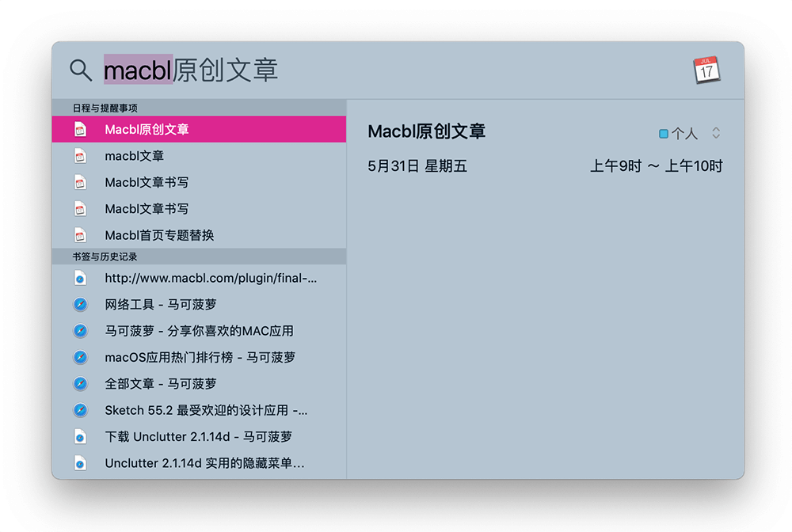
Task: Click the document icon beside '下载 Unclutter 2.1.14d'
Action: [x=80, y=436]
